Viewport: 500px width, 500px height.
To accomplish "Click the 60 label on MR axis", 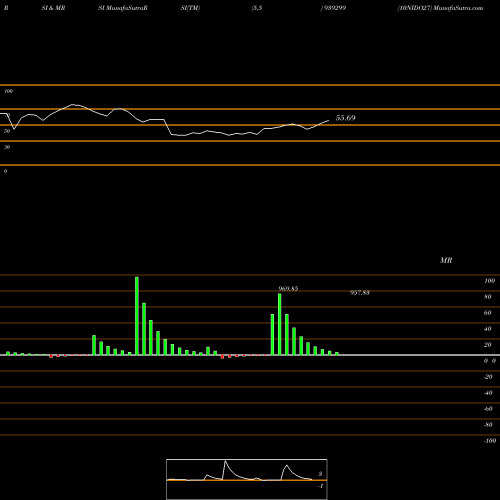I will 488,313.
